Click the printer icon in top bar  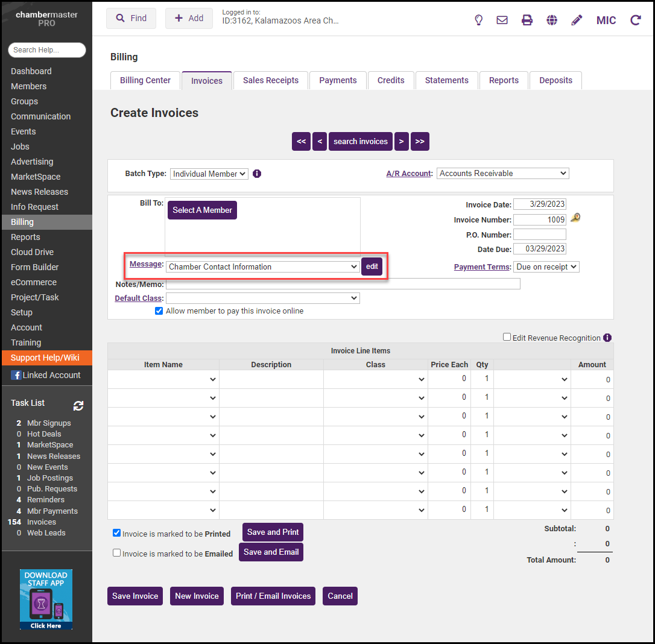[527, 20]
